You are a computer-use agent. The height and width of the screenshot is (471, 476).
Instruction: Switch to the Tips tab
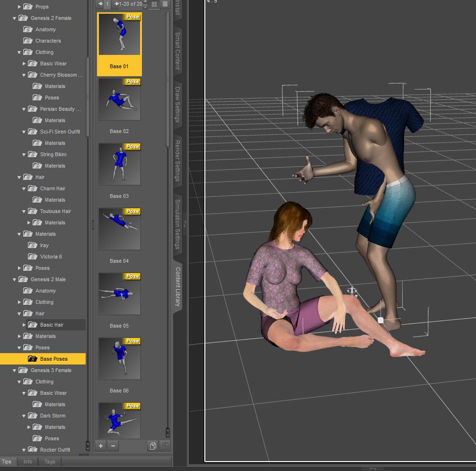click(x=7, y=462)
